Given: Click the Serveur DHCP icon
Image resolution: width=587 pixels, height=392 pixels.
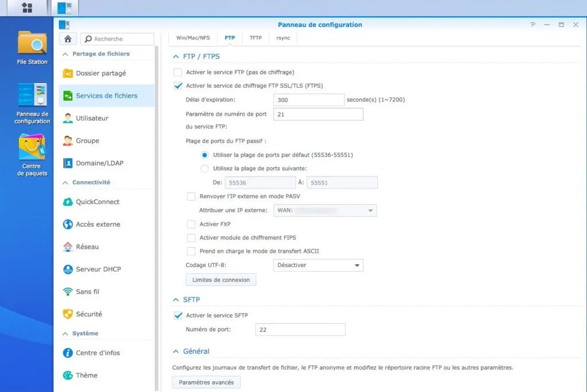Looking at the screenshot, I should click(68, 269).
